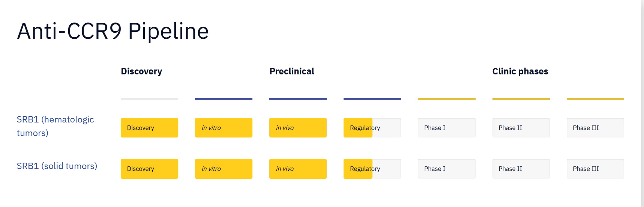Image resolution: width=644 pixels, height=207 pixels.
Task: Select Phase I box for hematologic tumors
Action: pos(446,128)
